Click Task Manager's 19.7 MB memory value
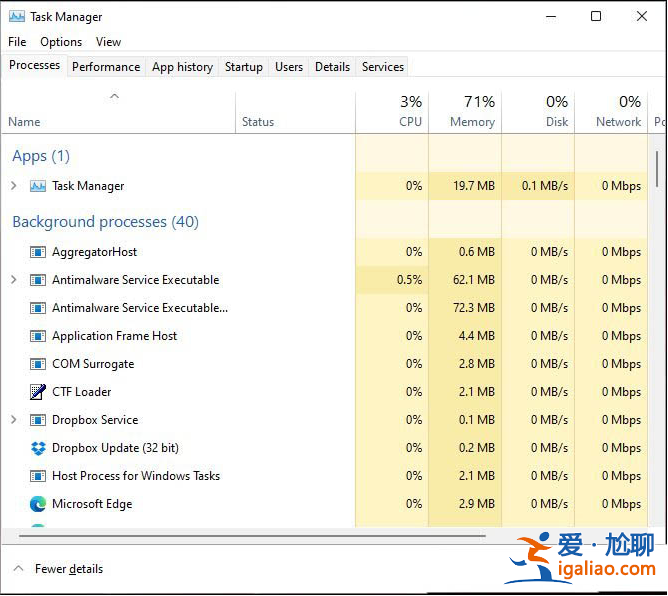 (x=465, y=186)
